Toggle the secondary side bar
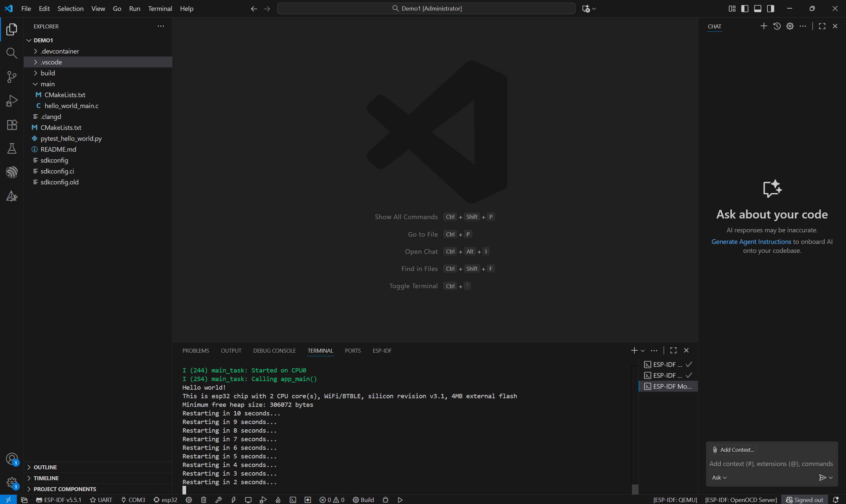Image resolution: width=846 pixels, height=504 pixels. [x=770, y=9]
